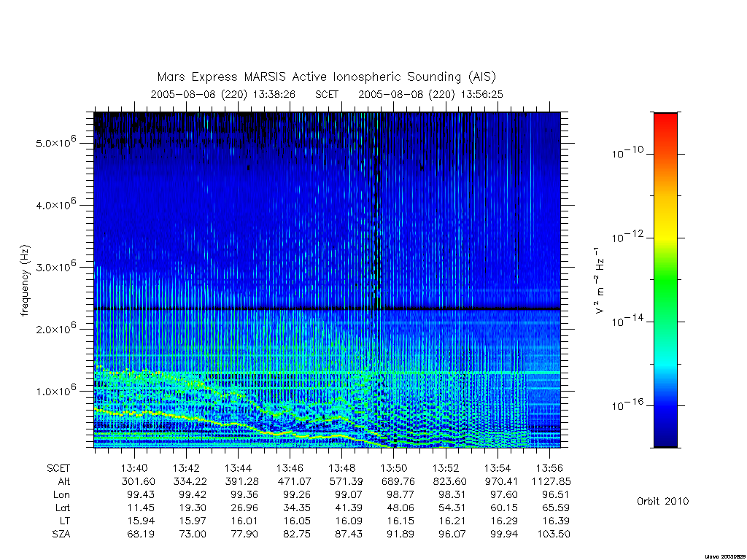Click altitude value 391.28

(x=242, y=481)
